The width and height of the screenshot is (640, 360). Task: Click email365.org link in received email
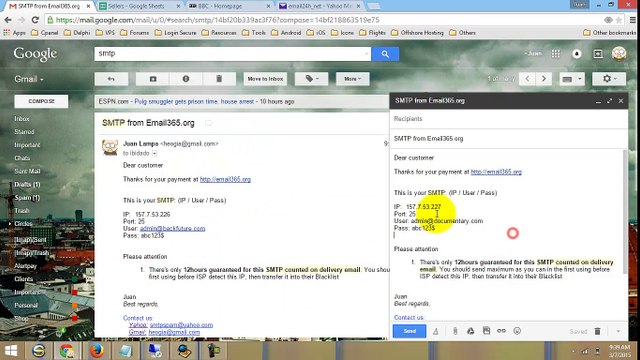pyautogui.click(x=225, y=179)
